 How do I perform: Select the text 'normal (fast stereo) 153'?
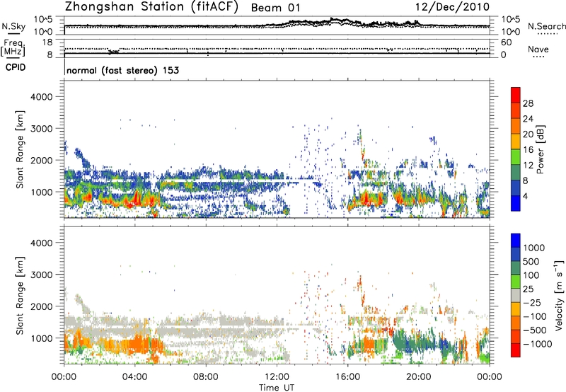122,70
